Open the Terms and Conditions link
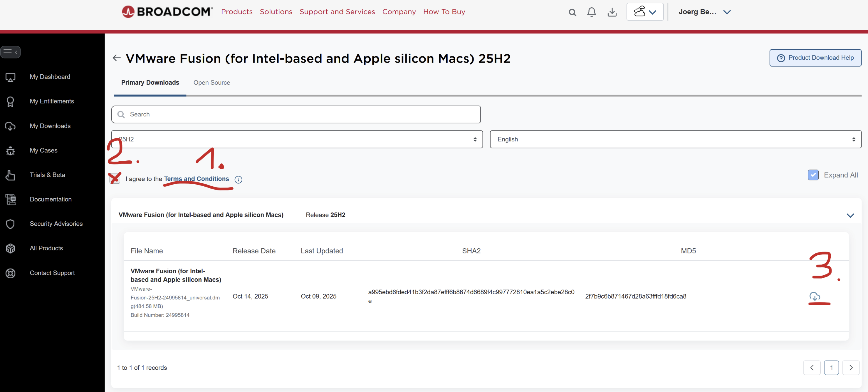Image resolution: width=868 pixels, height=392 pixels. pos(196,179)
